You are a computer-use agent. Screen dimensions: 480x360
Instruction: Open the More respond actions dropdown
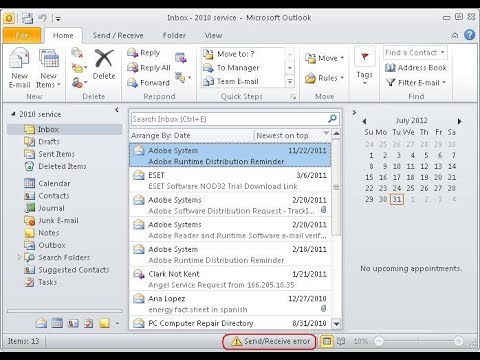coord(183,78)
